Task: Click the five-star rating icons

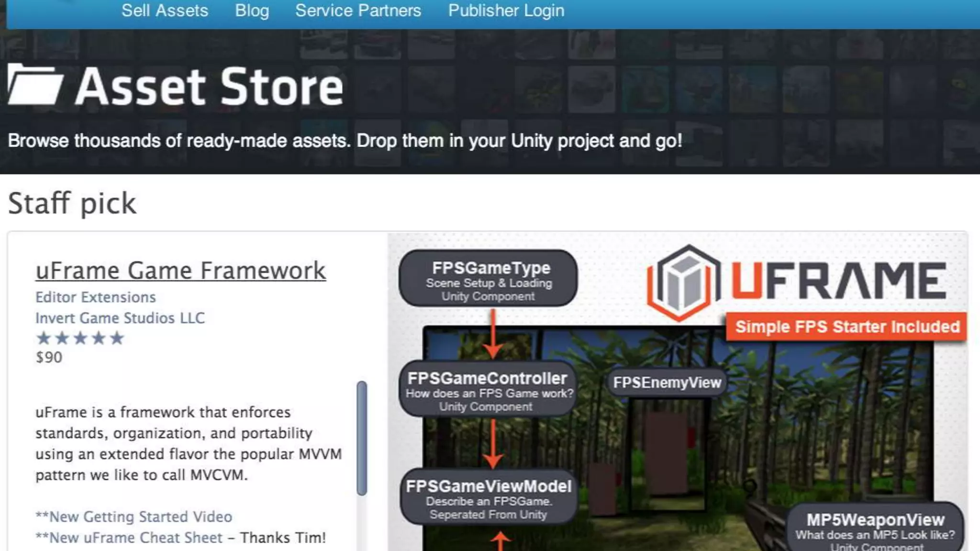Action: [80, 339]
